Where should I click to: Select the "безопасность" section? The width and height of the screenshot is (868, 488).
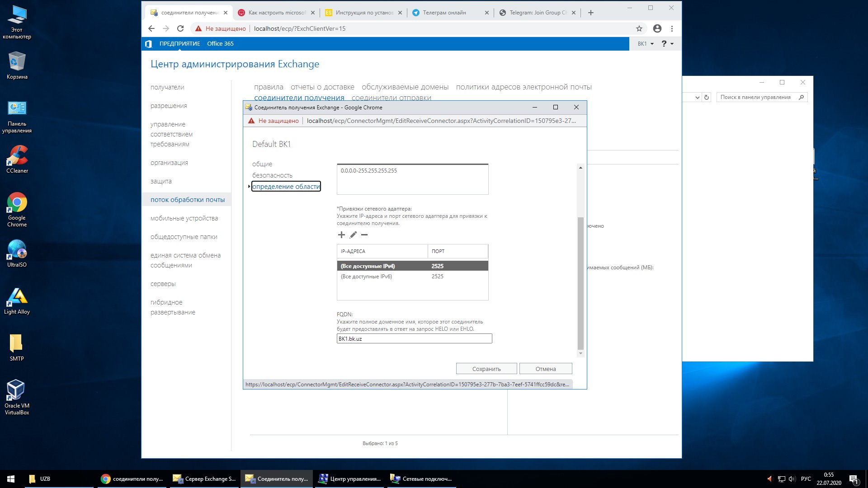tap(272, 175)
